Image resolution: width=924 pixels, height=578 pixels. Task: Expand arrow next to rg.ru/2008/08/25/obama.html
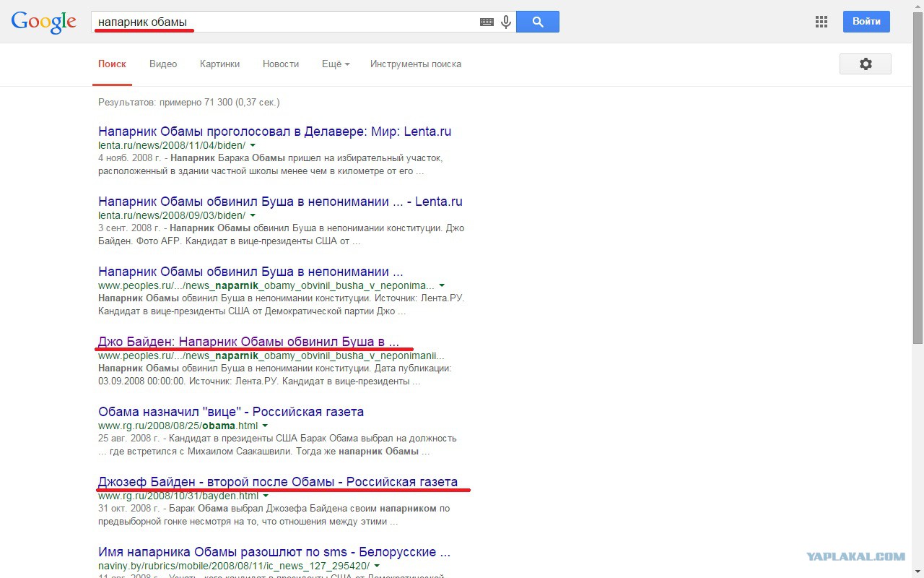pyautogui.click(x=266, y=426)
